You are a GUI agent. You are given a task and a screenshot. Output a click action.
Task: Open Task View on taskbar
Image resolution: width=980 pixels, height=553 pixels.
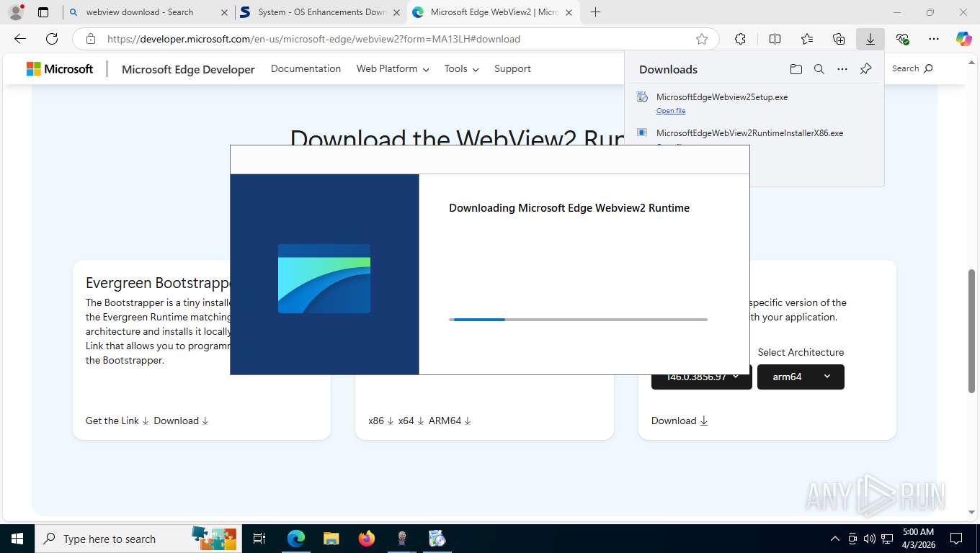coord(259,539)
